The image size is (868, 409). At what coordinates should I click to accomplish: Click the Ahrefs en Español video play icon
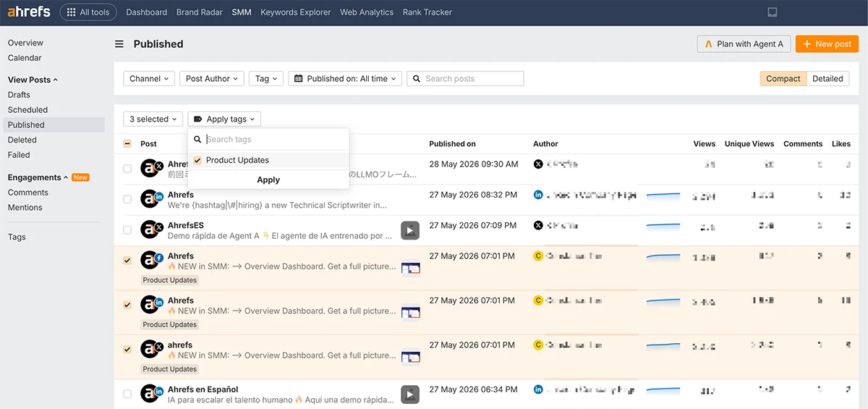(x=410, y=395)
